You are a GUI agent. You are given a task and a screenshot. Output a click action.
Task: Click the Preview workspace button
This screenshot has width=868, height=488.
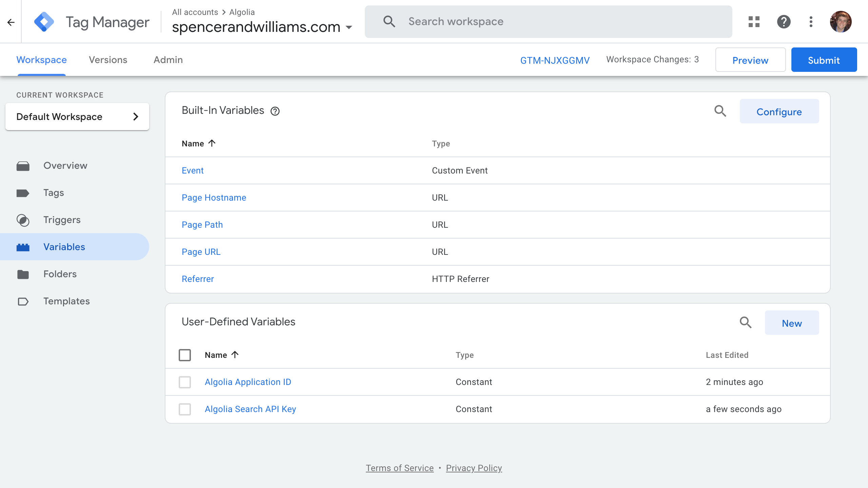(x=750, y=60)
